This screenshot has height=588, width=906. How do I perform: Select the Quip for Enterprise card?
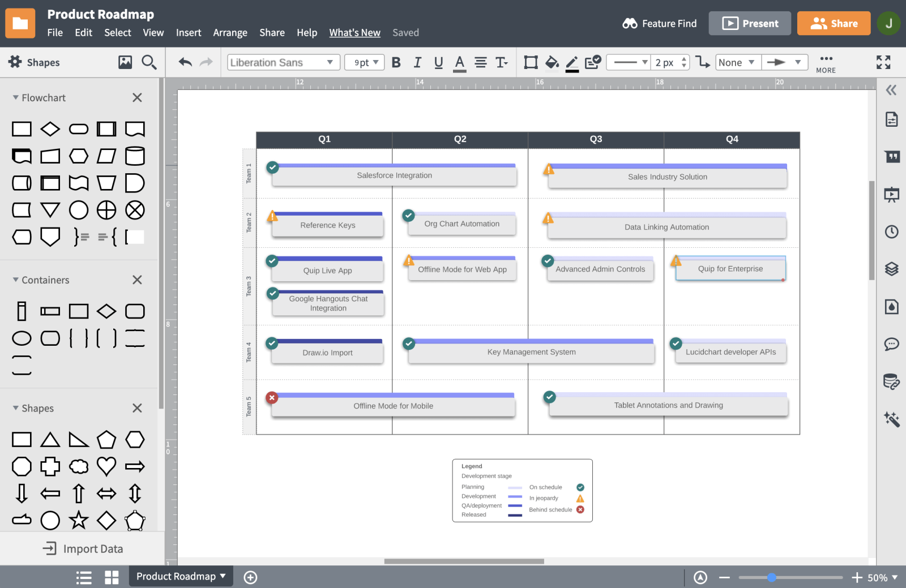[730, 269]
